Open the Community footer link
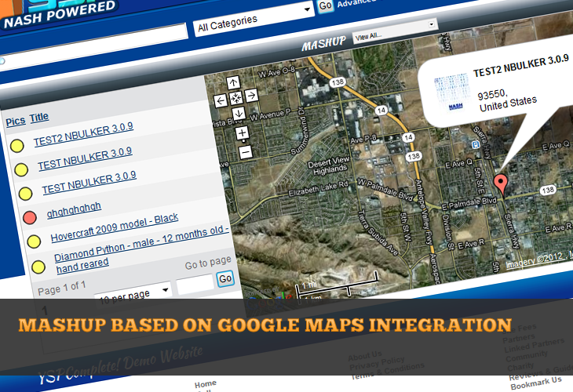Image resolution: width=573 pixels, height=392 pixels. coord(527,356)
